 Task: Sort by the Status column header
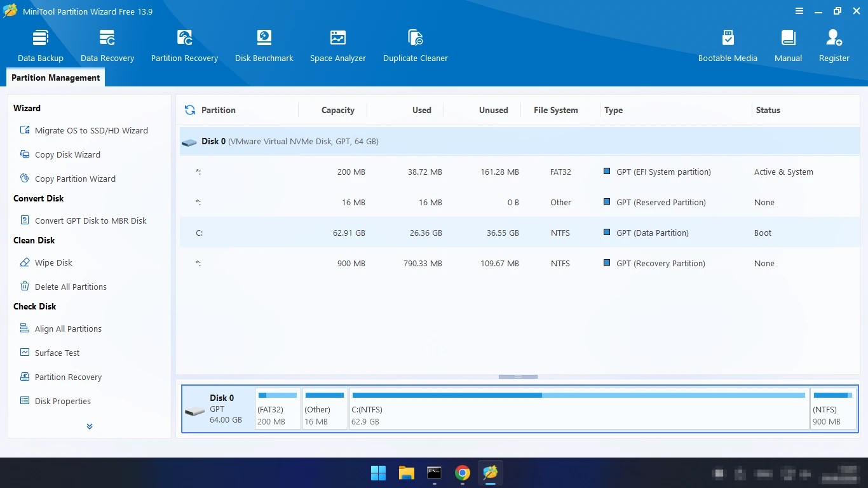point(768,110)
